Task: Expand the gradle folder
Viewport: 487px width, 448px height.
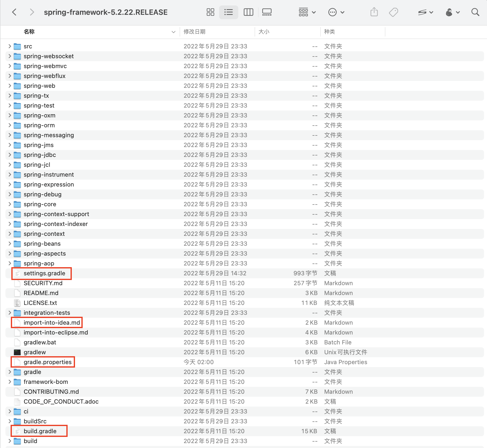Action: [x=10, y=372]
